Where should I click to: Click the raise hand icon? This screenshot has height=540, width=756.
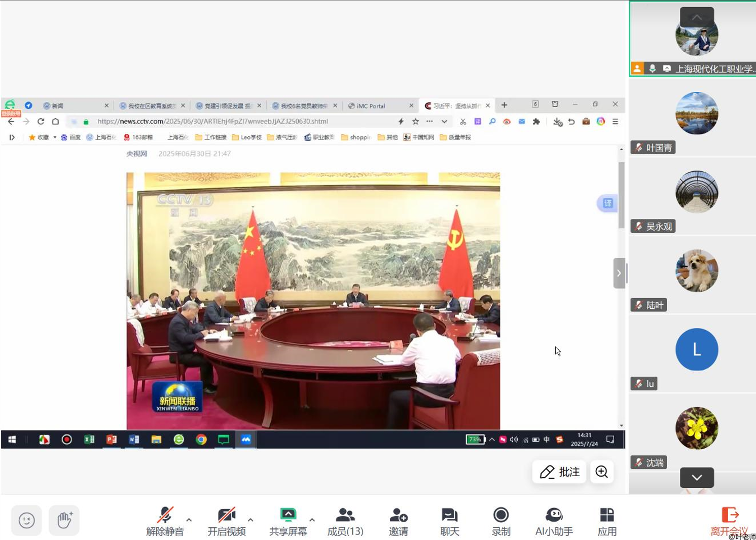point(64,520)
